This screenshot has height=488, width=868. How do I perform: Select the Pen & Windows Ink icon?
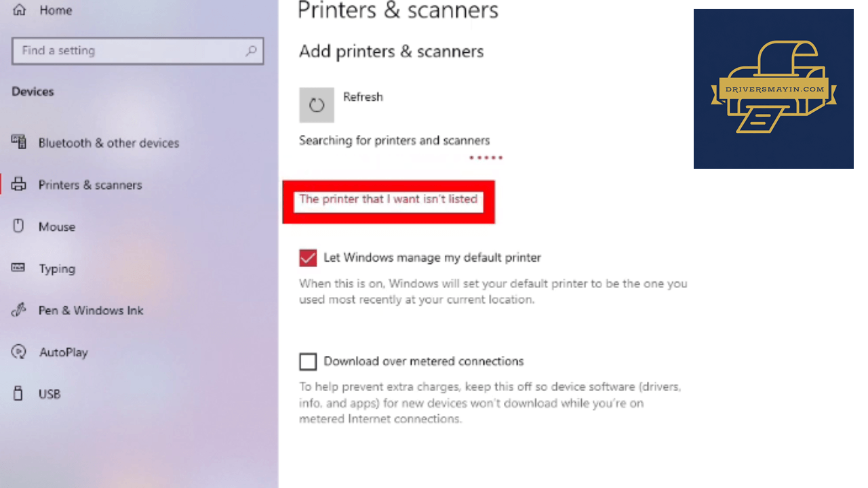point(19,310)
